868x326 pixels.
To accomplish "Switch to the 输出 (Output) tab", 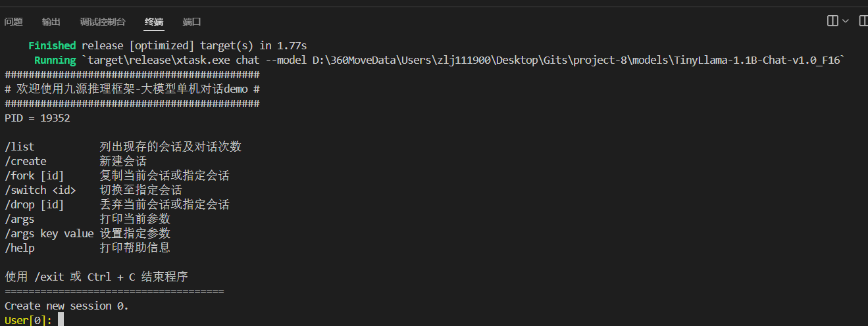I will click(51, 22).
